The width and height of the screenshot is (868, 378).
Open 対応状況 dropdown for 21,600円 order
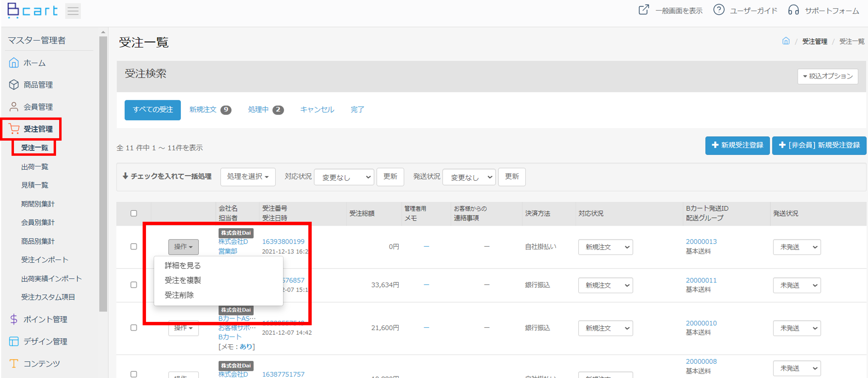click(x=606, y=328)
